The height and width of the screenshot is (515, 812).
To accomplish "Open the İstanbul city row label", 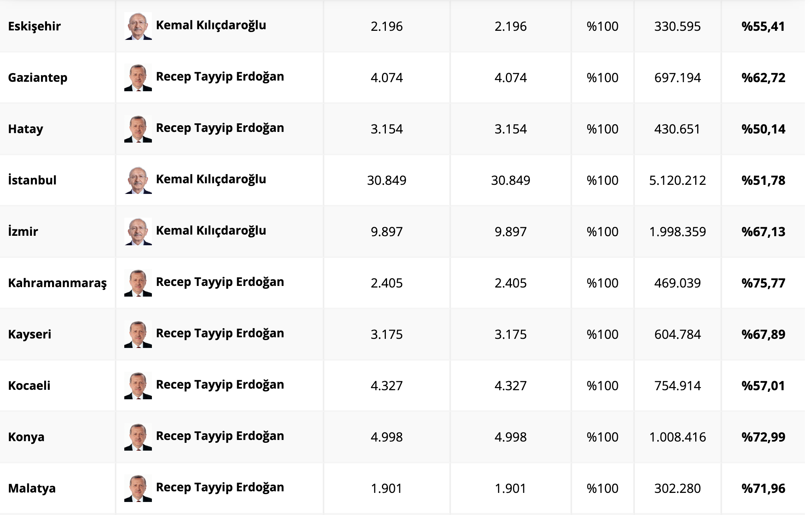I will pos(32,180).
